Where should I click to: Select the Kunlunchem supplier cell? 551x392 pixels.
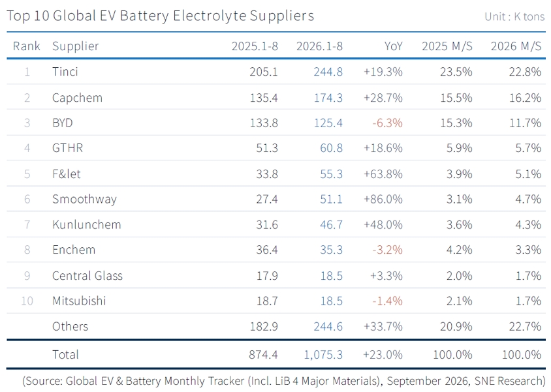click(x=86, y=224)
